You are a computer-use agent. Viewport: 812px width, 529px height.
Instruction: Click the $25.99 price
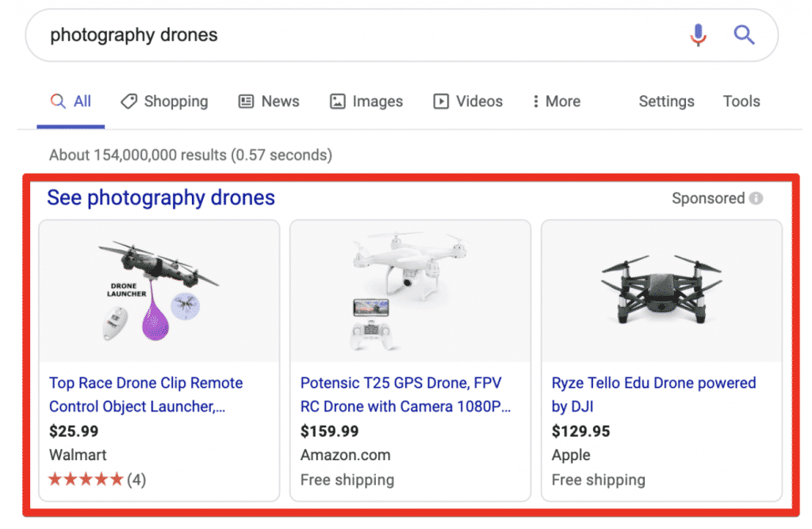coord(74,431)
